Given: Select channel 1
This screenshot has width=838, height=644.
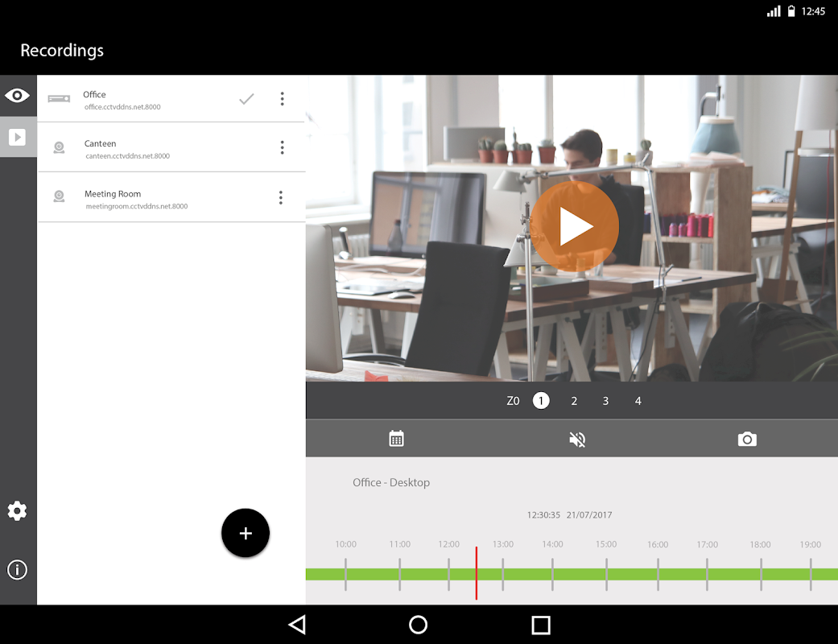Looking at the screenshot, I should (x=541, y=401).
